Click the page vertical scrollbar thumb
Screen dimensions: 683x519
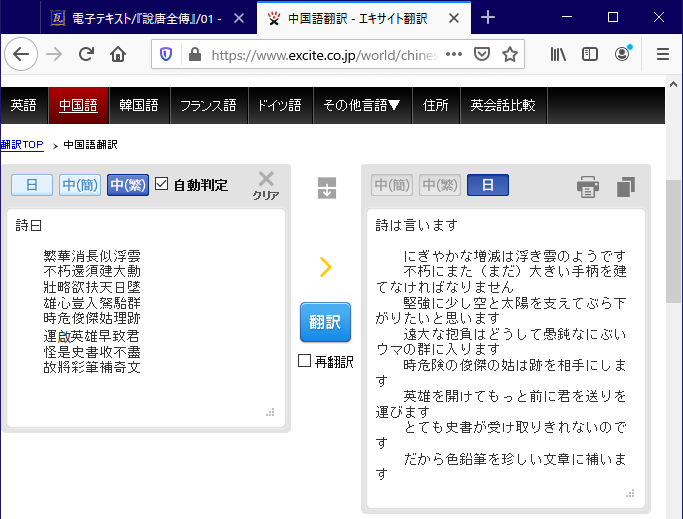674,241
